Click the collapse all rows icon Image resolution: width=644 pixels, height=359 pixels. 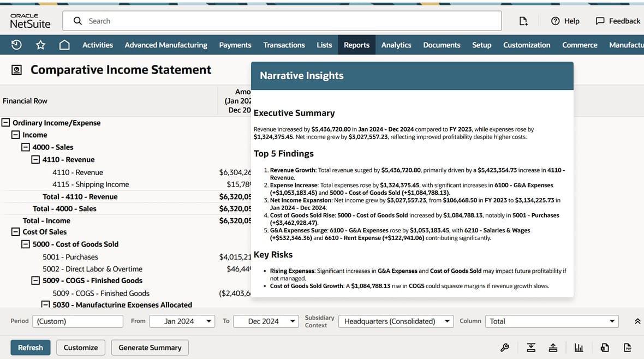coord(553,348)
